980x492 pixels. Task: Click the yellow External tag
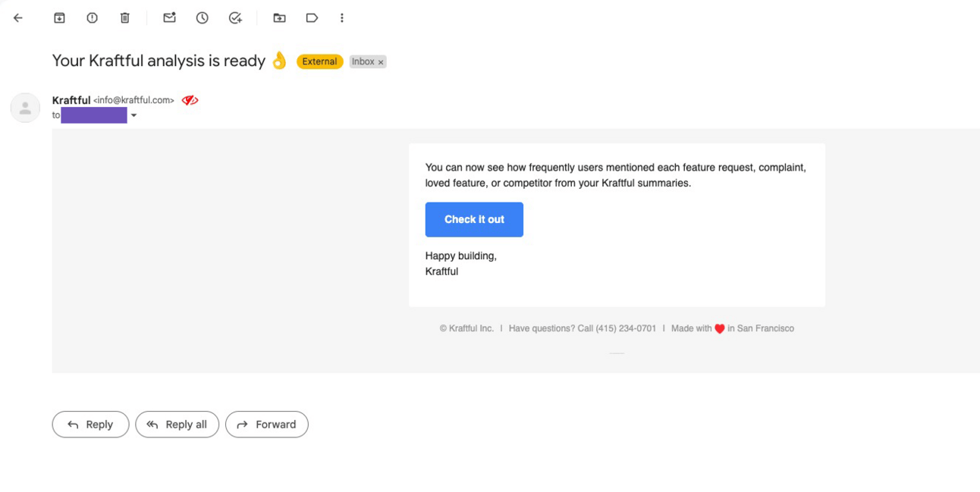(319, 61)
